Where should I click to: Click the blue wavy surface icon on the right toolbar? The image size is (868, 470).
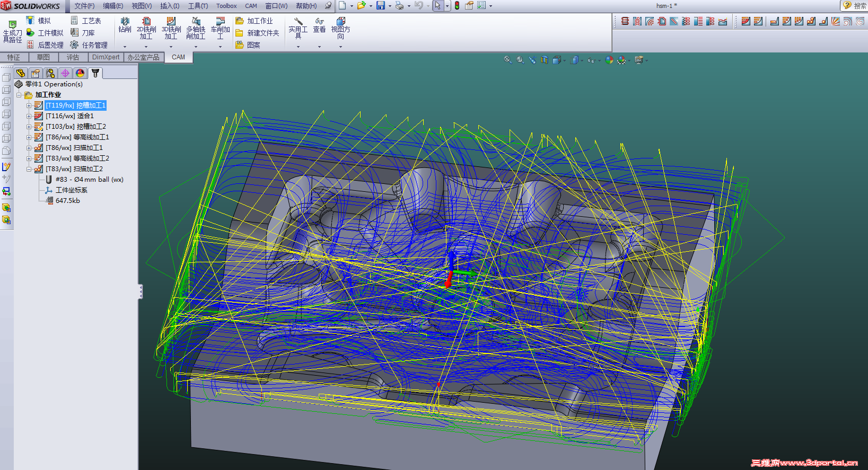point(723,21)
